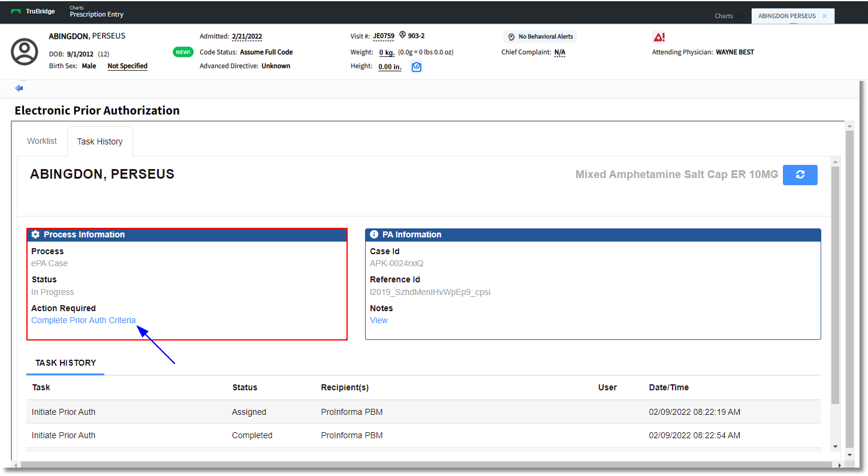Click the inner panel scroll down arrow

[836, 447]
